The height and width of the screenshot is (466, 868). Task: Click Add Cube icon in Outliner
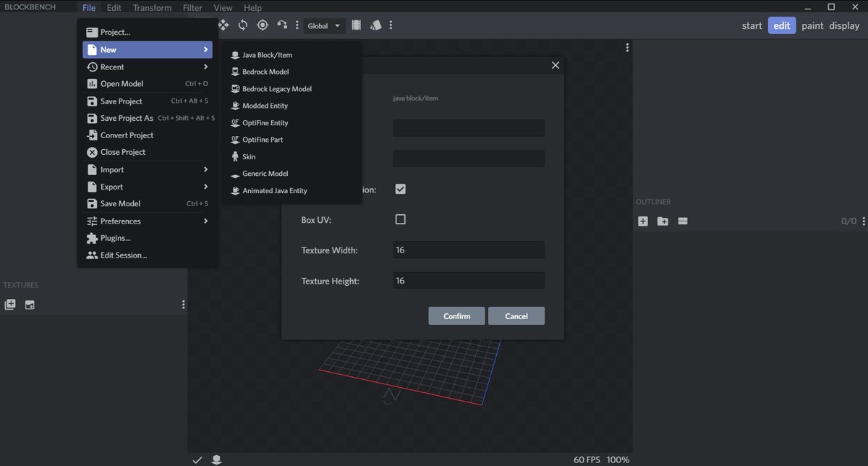click(642, 221)
